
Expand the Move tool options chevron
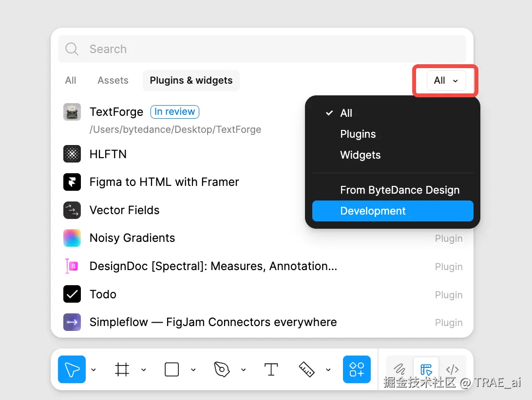94,370
